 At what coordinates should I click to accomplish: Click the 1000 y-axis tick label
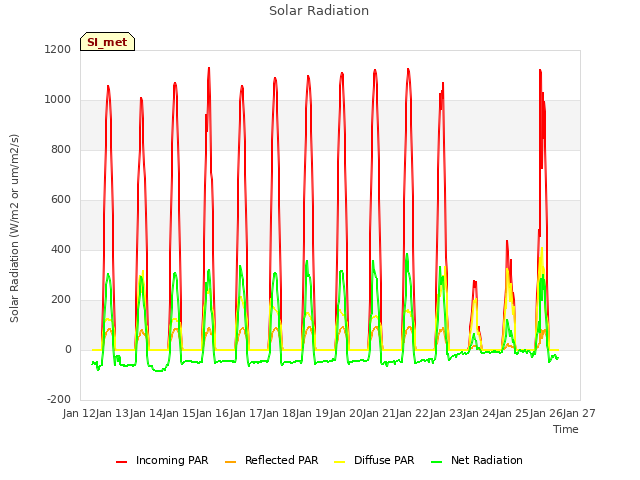pos(58,100)
